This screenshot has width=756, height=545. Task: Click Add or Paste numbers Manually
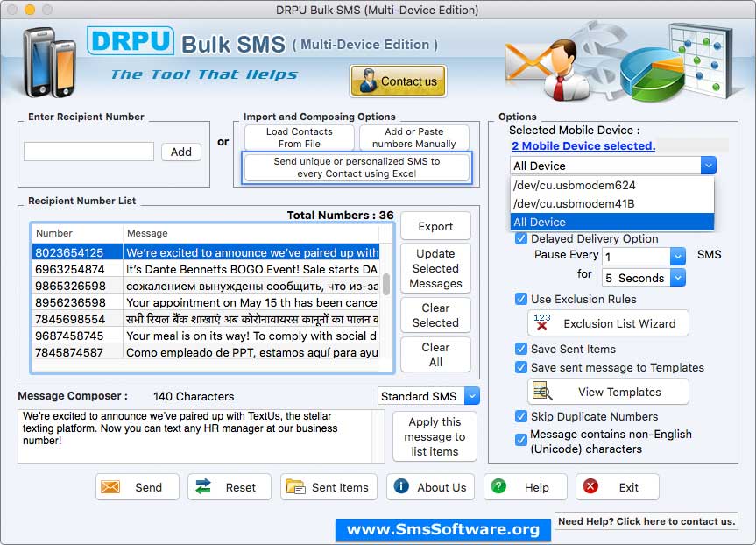pos(413,138)
